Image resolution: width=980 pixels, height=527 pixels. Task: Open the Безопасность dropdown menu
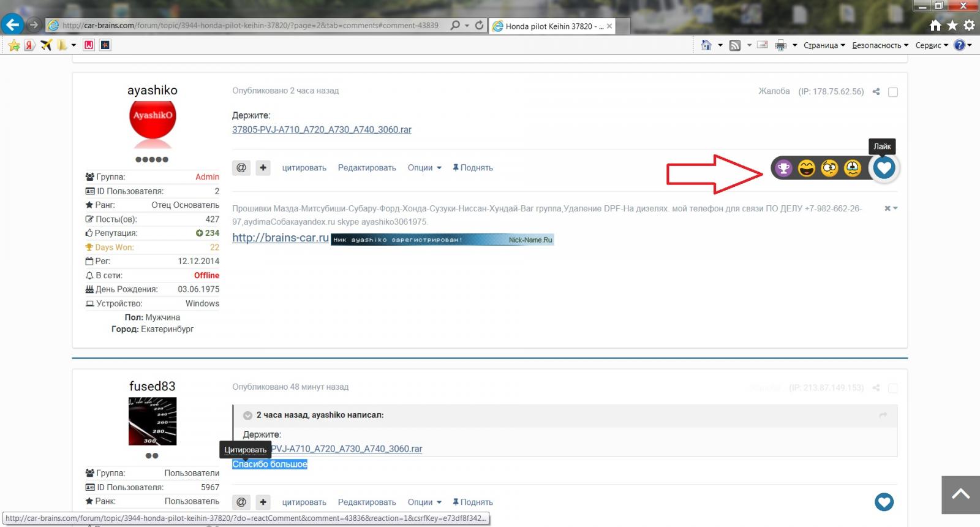[x=880, y=45]
